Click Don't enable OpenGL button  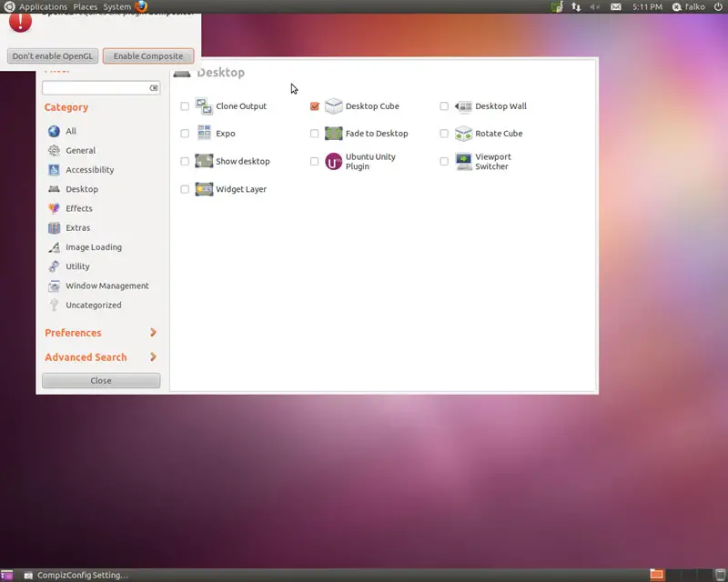tap(53, 56)
